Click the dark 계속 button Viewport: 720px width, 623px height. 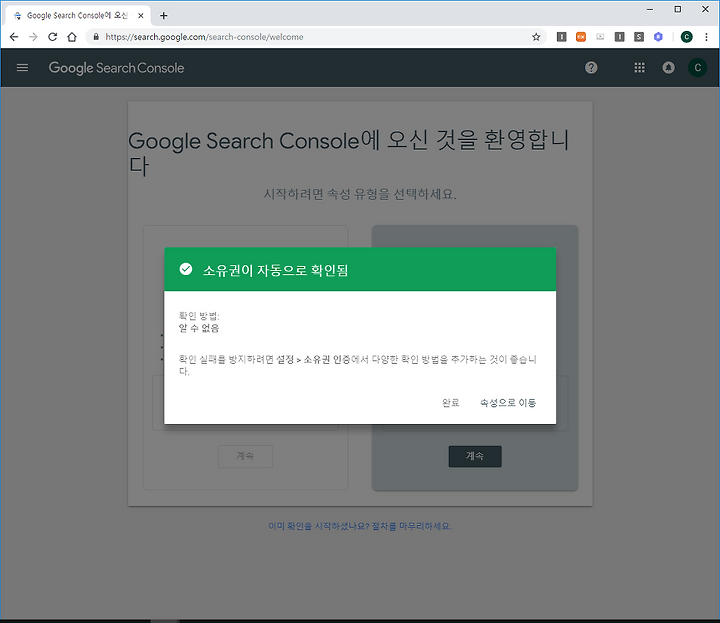click(x=475, y=456)
